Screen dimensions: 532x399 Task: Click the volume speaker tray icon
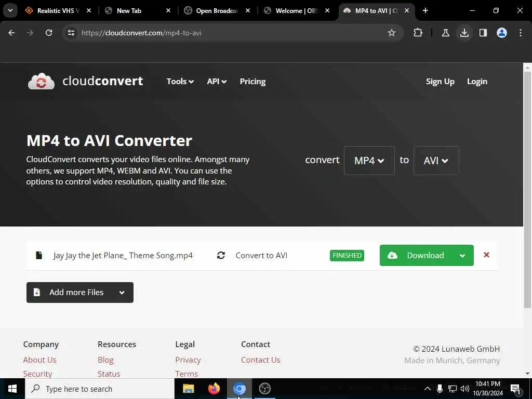[464, 389]
